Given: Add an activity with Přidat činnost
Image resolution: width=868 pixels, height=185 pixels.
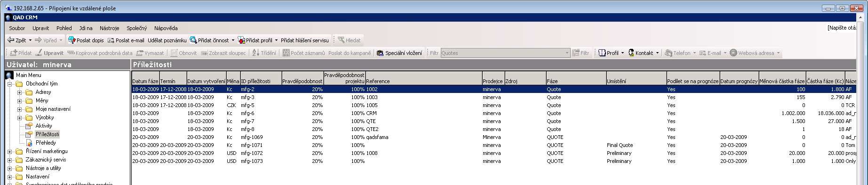Looking at the screenshot, I should [209, 40].
